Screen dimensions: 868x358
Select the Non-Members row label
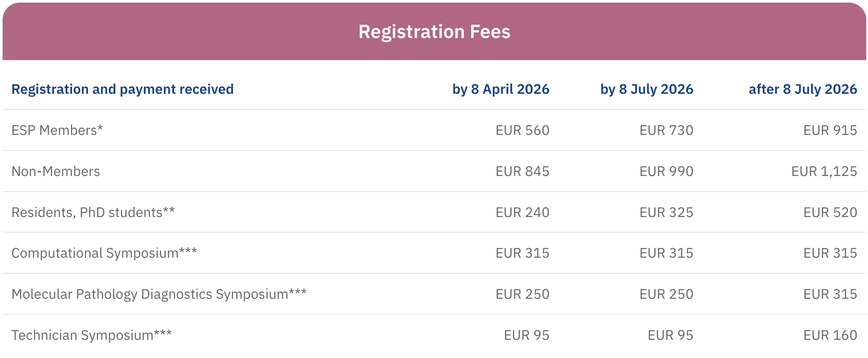(x=56, y=171)
